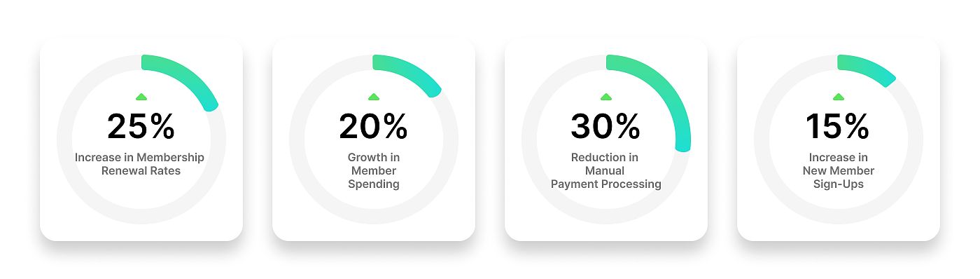980x279 pixels.
Task: Click the 15% statistic number
Action: pos(839,127)
